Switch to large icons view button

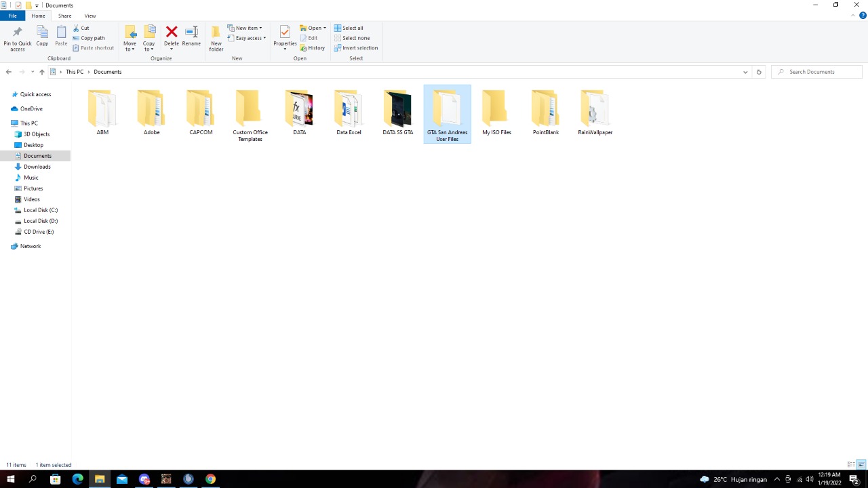click(x=862, y=465)
